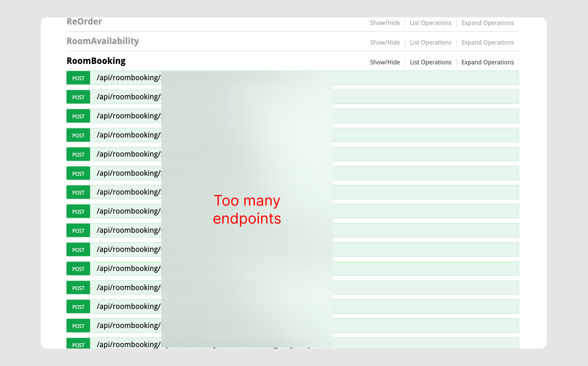Image resolution: width=588 pixels, height=366 pixels.
Task: Click Expand Operations for RoomBooking
Action: coord(487,62)
